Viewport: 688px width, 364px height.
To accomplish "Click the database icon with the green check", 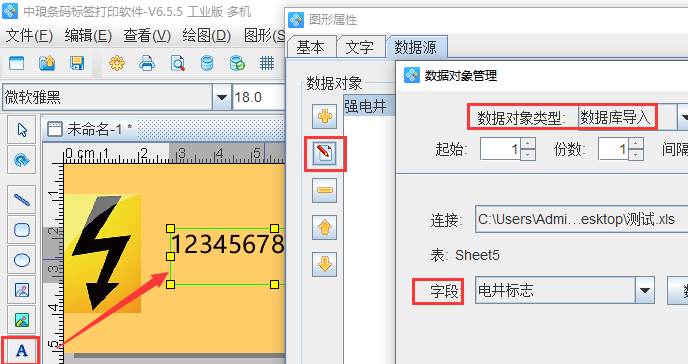I will [237, 64].
